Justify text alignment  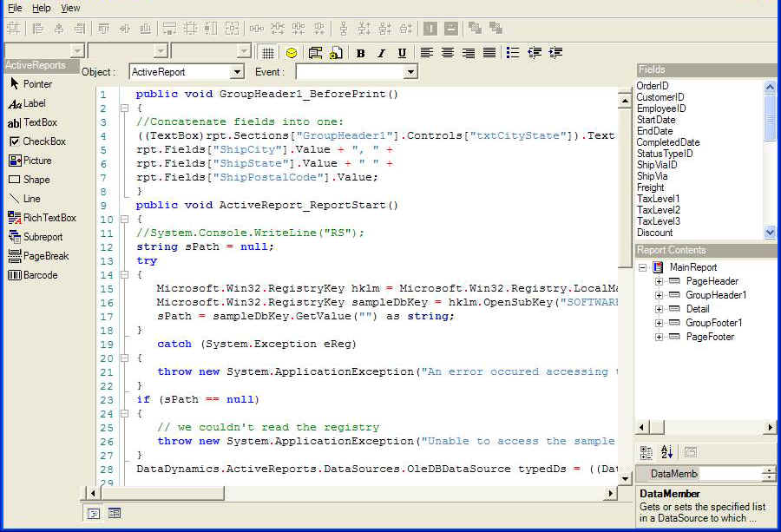489,52
